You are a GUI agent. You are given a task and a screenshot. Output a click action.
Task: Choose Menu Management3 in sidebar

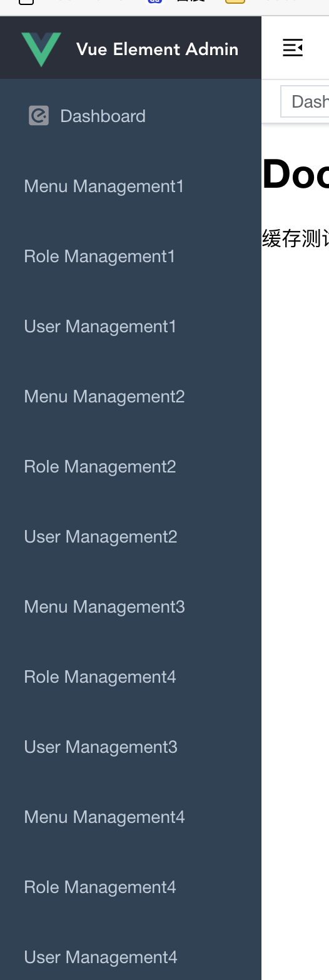(131, 606)
